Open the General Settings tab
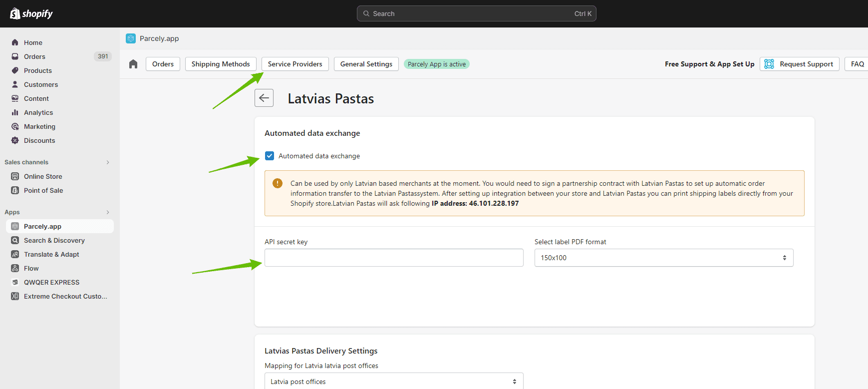 (366, 64)
